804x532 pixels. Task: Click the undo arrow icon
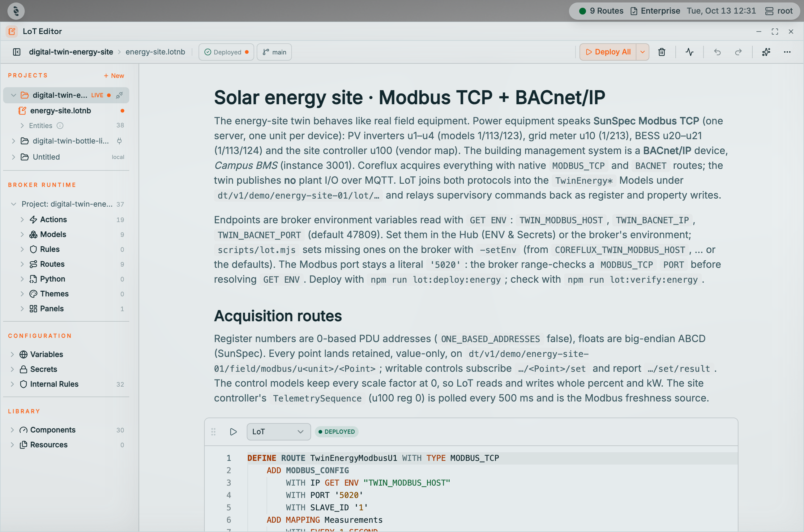point(717,52)
